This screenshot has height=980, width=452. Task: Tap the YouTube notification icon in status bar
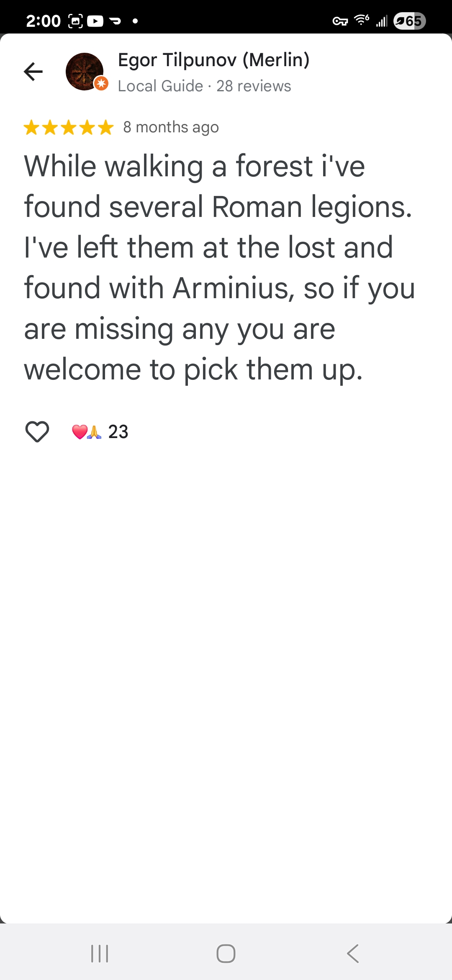[95, 21]
